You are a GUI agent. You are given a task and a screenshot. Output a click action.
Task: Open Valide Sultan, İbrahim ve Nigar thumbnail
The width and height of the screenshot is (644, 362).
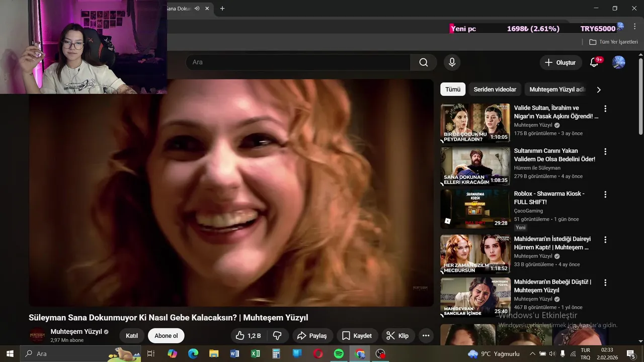click(475, 123)
